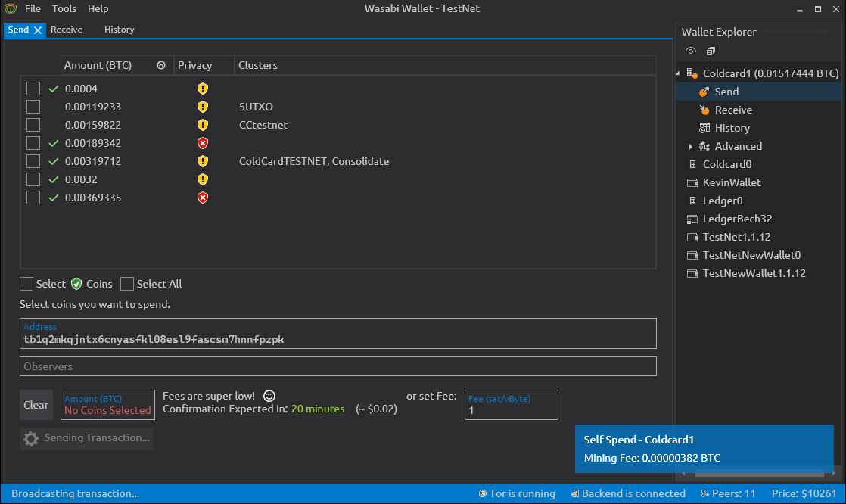The image size is (846, 504).
Task: Sort by Amount (BTC) column arrow
Action: (x=160, y=65)
